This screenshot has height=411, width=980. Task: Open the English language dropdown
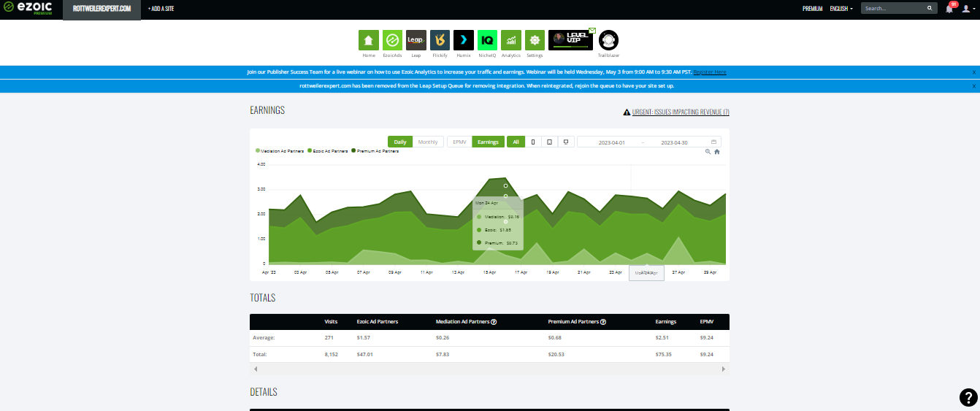[x=841, y=9]
